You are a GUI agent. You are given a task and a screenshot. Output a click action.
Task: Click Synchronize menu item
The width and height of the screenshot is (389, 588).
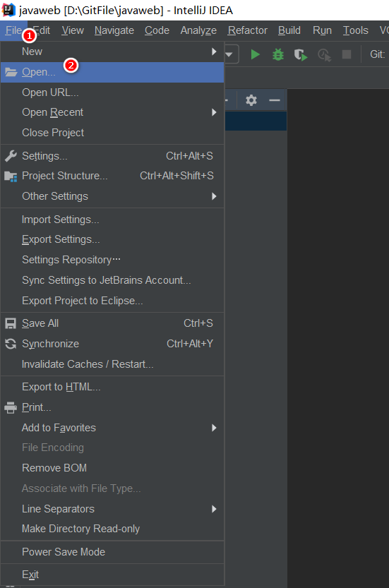point(112,344)
